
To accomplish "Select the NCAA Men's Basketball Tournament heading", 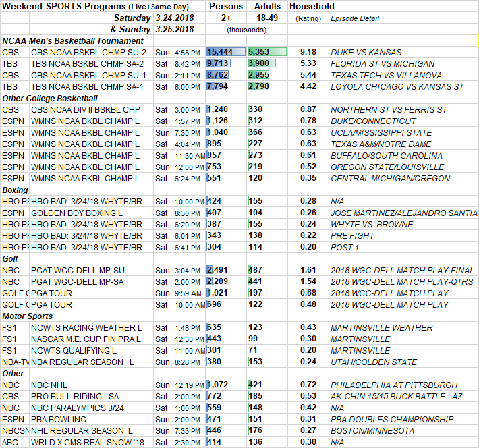I will 73,41.
